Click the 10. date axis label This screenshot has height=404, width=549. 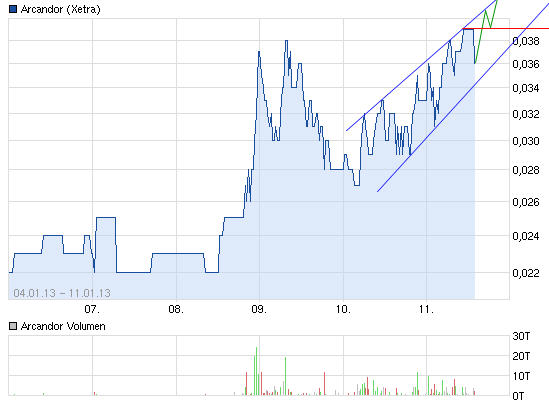343,309
